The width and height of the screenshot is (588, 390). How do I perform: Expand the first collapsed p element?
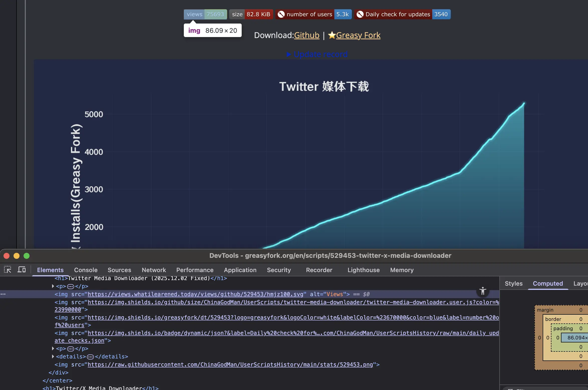click(x=53, y=286)
